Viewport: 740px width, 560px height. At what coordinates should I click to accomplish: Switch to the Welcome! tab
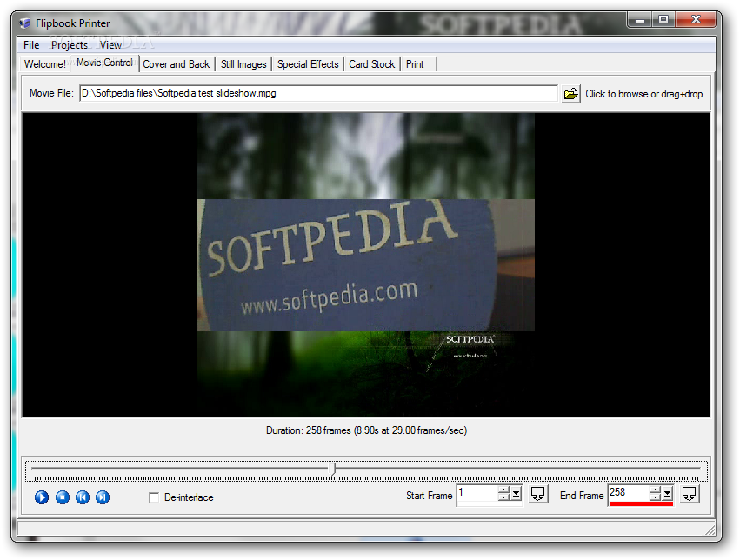(x=45, y=64)
